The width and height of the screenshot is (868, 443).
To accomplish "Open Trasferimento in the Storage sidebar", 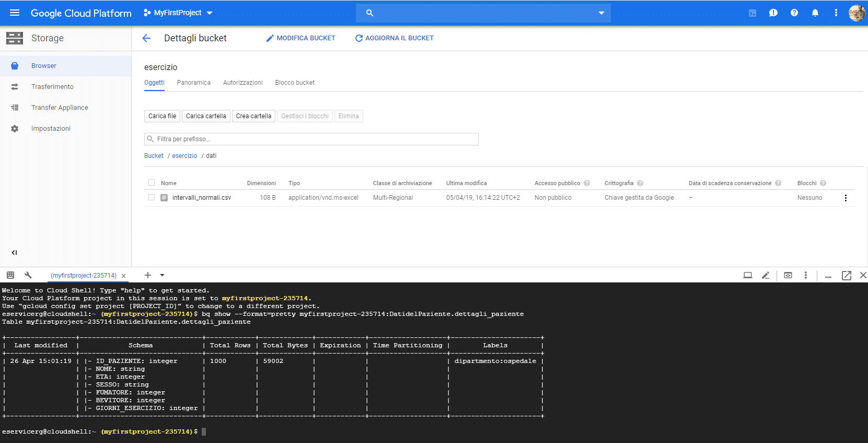I will click(65, 87).
